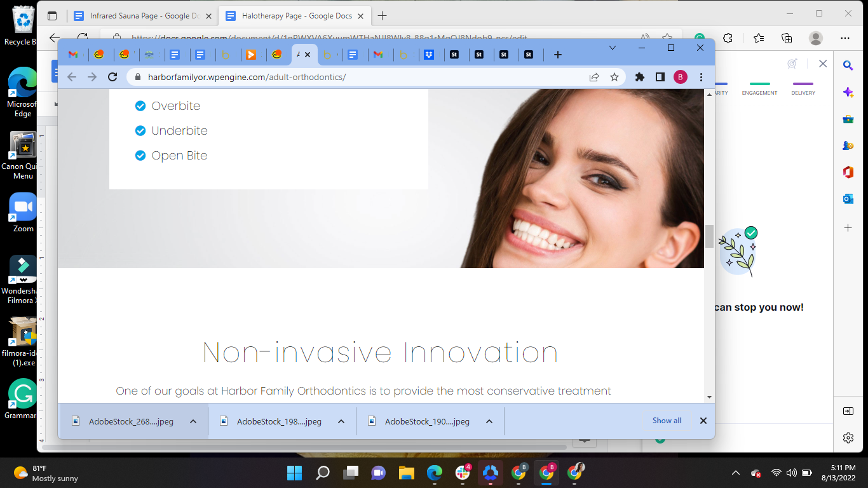Click Show all downloads
The width and height of the screenshot is (868, 488).
tap(667, 421)
